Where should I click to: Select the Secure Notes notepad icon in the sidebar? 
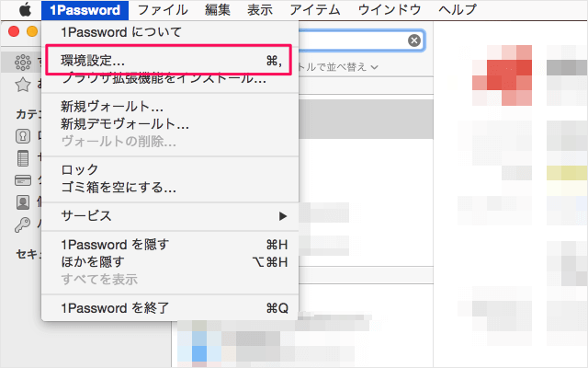point(22,158)
